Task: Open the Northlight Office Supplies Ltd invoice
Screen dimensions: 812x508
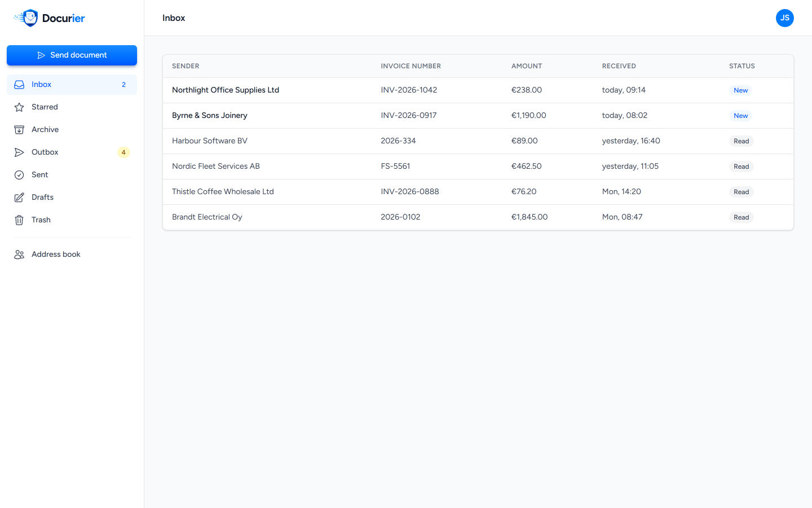Action: [478, 90]
